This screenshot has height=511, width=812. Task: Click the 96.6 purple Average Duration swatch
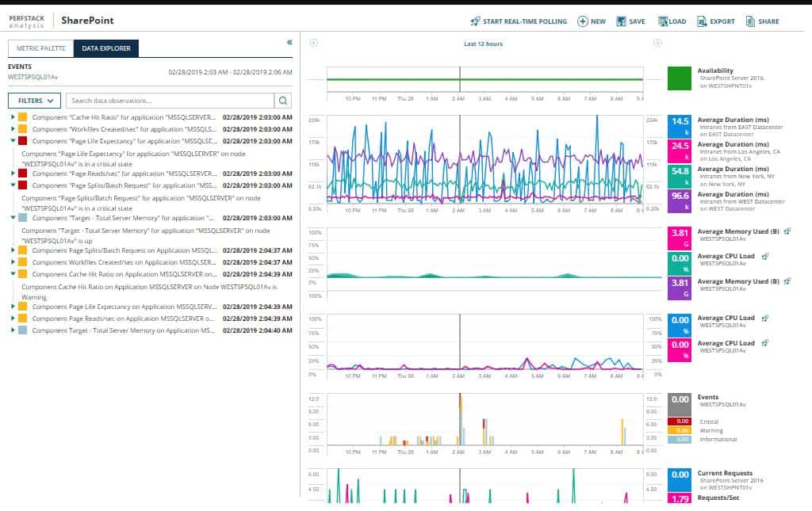pos(679,200)
